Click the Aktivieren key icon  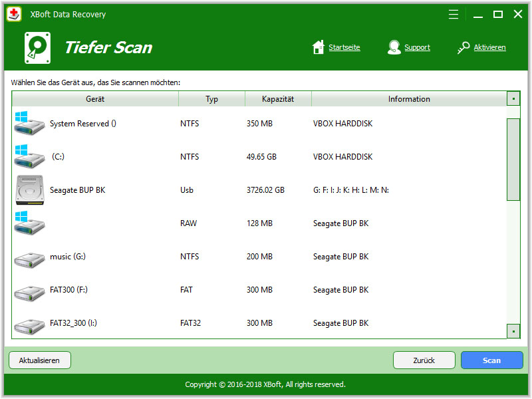click(x=463, y=47)
